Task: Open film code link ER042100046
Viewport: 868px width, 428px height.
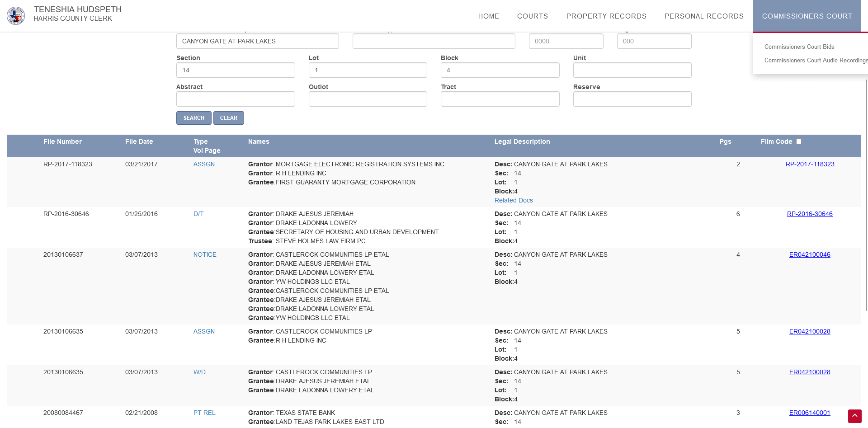Action: (810, 254)
